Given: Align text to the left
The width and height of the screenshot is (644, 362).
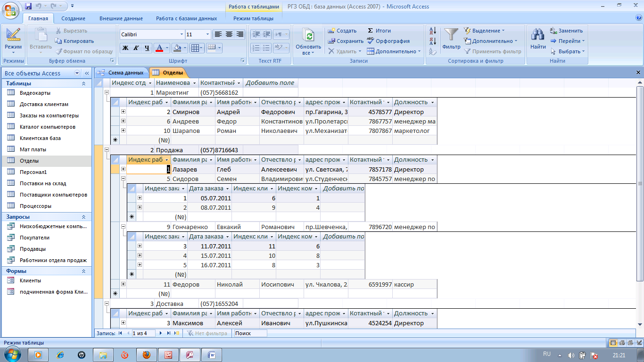Looking at the screenshot, I should pos(218,34).
